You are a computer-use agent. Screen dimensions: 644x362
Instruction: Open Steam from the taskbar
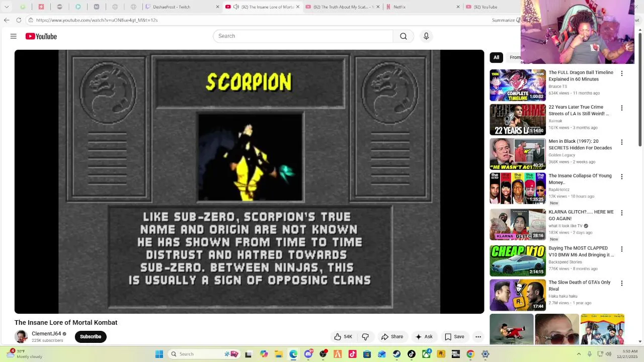coord(396,354)
